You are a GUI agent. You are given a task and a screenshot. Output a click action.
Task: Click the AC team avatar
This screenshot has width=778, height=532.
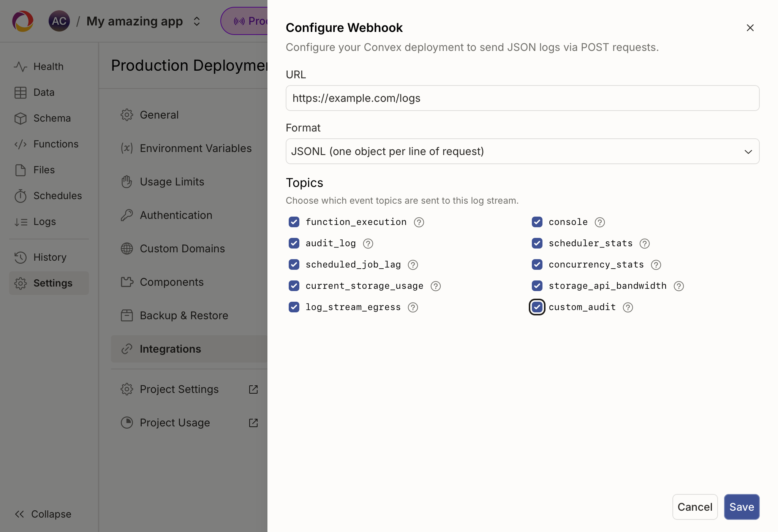[x=59, y=21]
